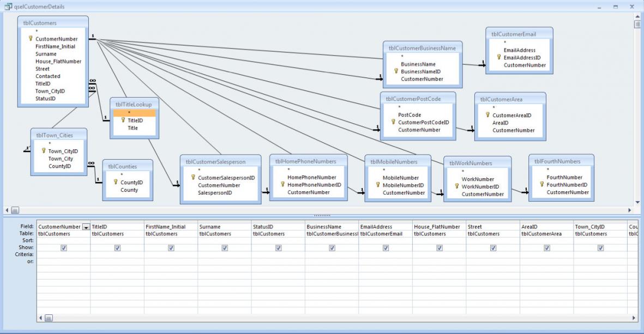Click the qselCustomerDetails query window icon
644x334 pixels.
point(8,7)
